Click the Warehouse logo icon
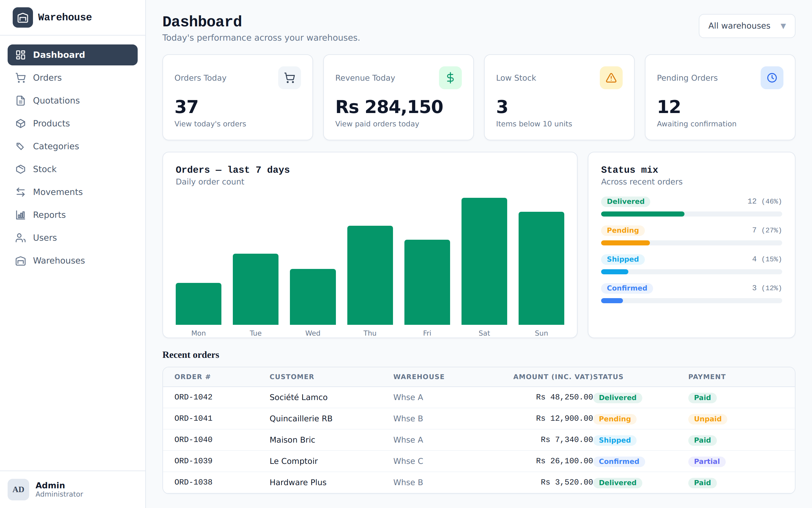 pyautogui.click(x=23, y=17)
